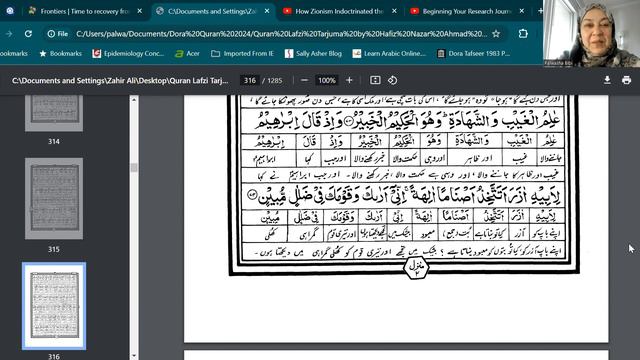The height and width of the screenshot is (360, 640).
Task: Open the Bookmarks star folder in bookmarks bar
Action: tap(60, 53)
